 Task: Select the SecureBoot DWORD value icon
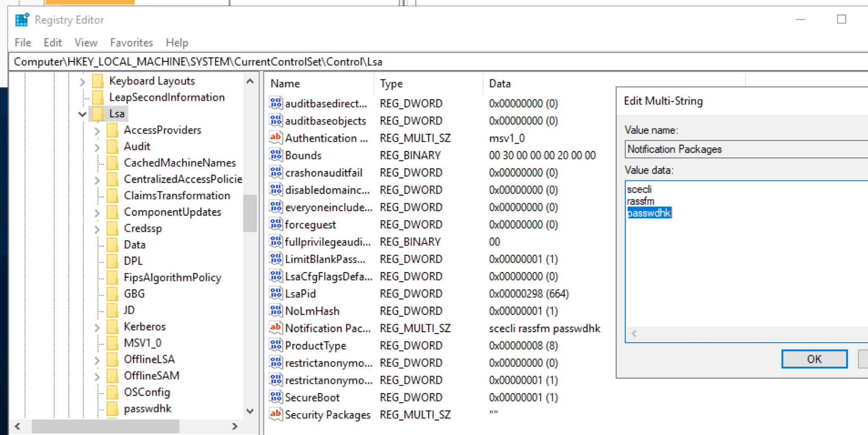tap(276, 397)
